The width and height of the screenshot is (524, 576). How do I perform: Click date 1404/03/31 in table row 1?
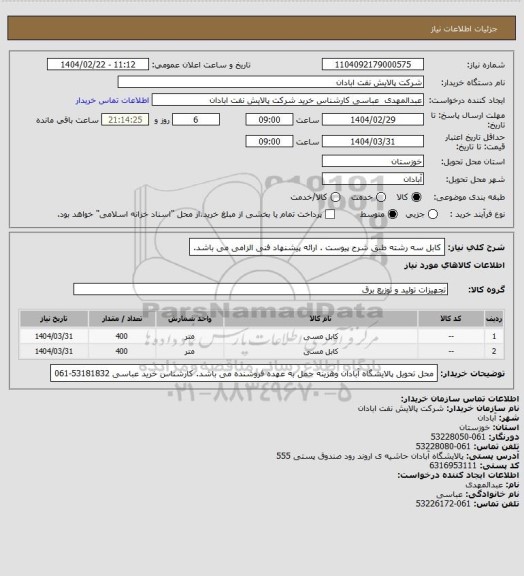tap(54, 336)
